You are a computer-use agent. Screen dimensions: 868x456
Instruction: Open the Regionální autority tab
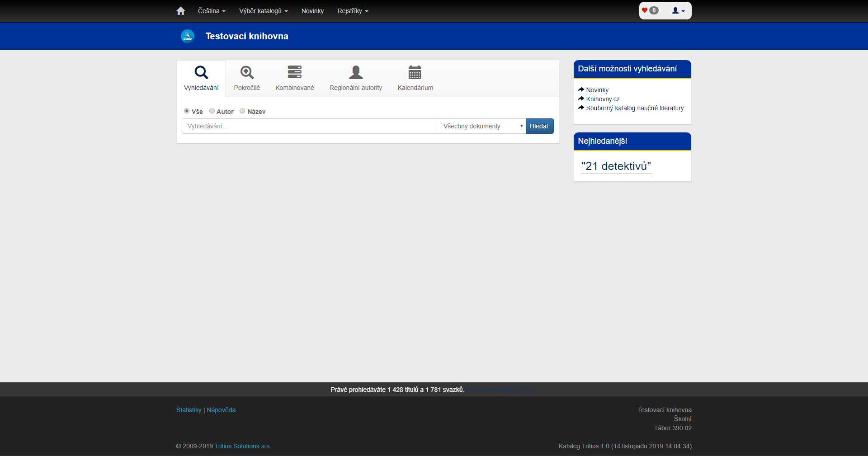click(x=356, y=78)
